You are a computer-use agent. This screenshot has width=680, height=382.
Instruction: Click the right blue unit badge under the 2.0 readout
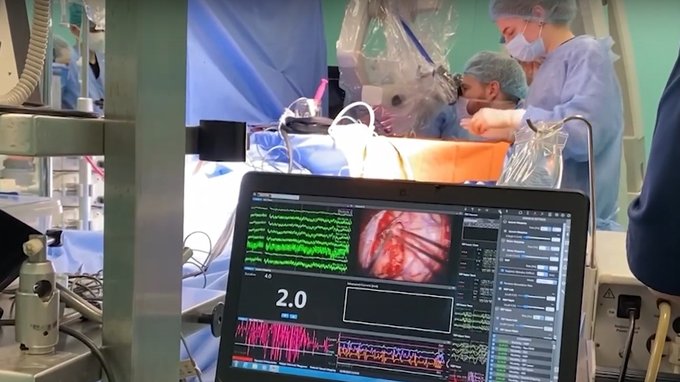[294, 316]
